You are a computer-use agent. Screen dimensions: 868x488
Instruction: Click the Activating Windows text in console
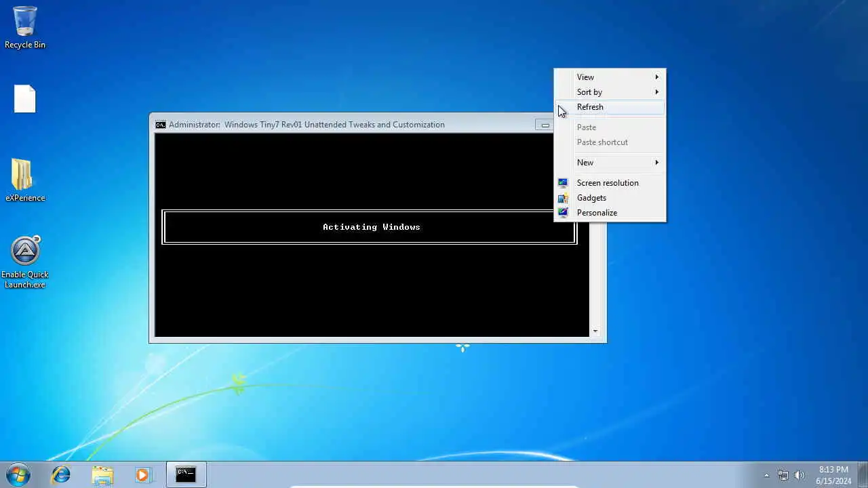(371, 227)
